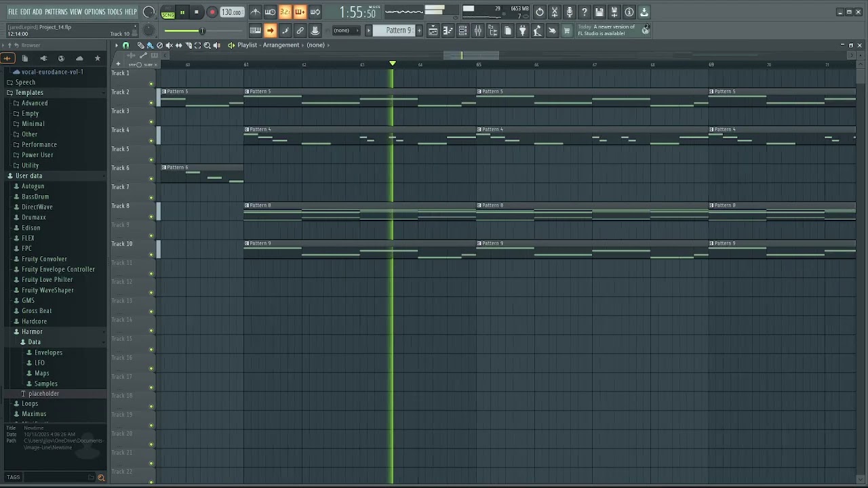Toggle the playlist magnet snap icon
The image size is (868, 488).
pos(125,45)
